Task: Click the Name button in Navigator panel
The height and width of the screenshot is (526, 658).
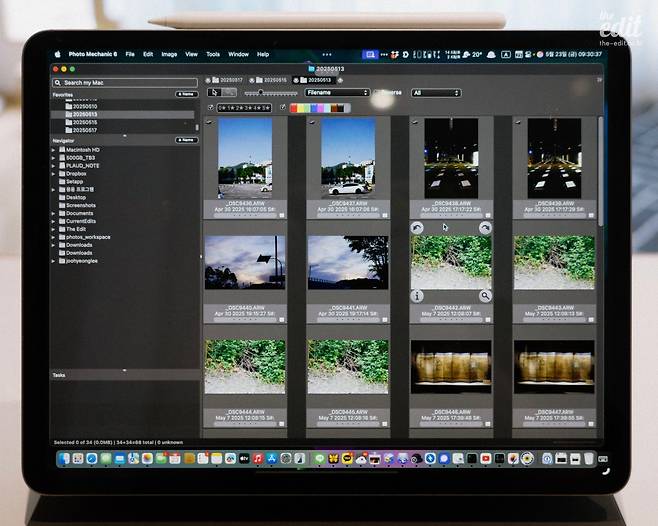Action: (x=186, y=140)
